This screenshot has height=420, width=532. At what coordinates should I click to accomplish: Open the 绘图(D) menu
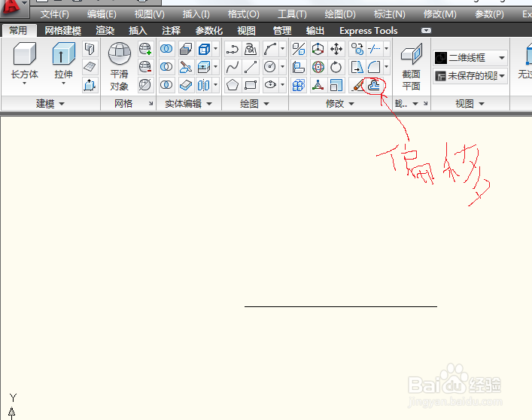(340, 14)
